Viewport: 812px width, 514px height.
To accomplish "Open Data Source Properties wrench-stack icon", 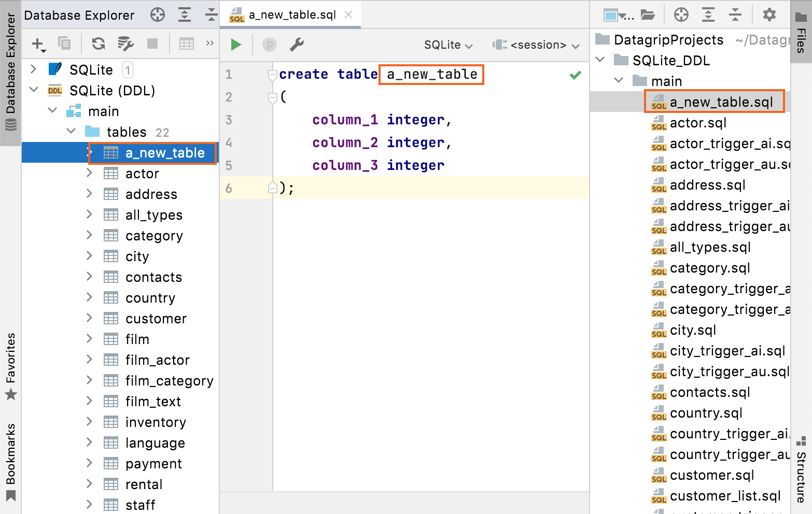I will tap(125, 44).
